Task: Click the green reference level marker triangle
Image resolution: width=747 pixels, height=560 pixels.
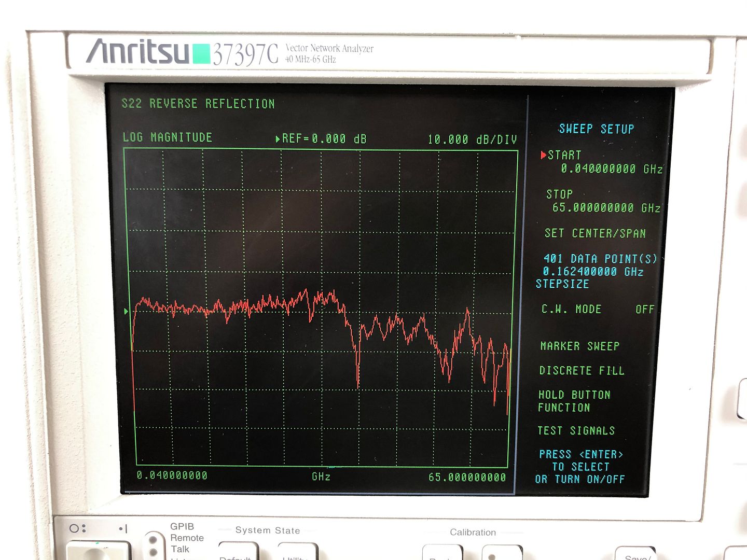Action: click(x=126, y=311)
